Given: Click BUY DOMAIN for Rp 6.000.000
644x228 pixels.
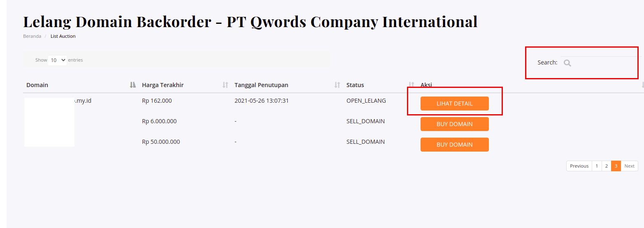Looking at the screenshot, I should pyautogui.click(x=454, y=124).
